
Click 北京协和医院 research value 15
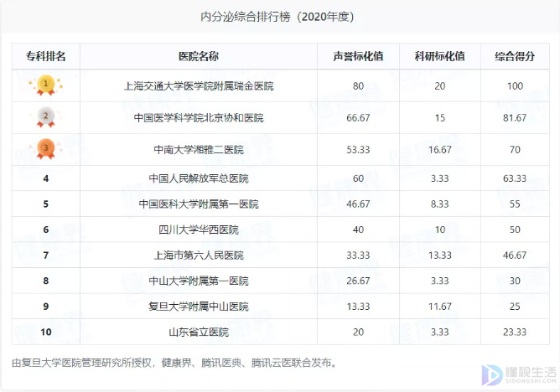click(439, 118)
